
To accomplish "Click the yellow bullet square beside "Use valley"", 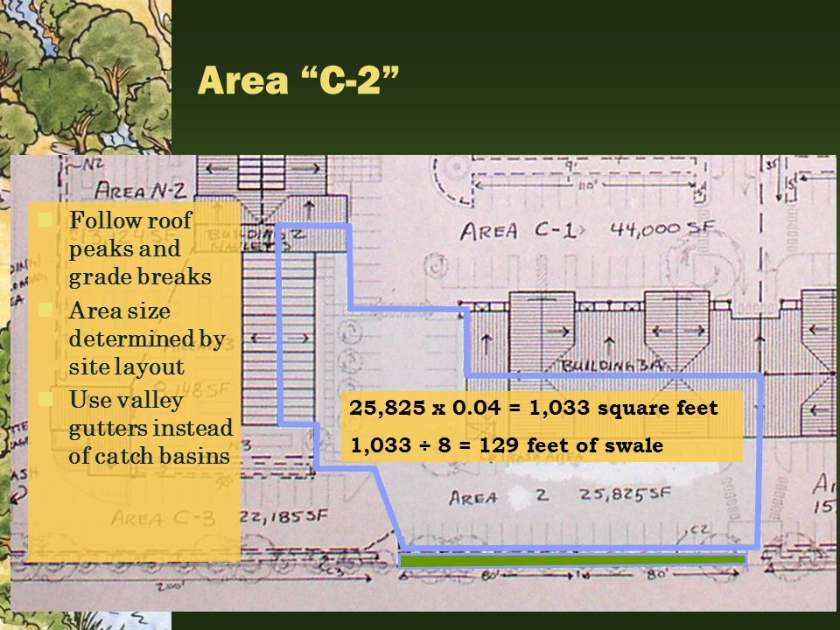I will (45, 399).
